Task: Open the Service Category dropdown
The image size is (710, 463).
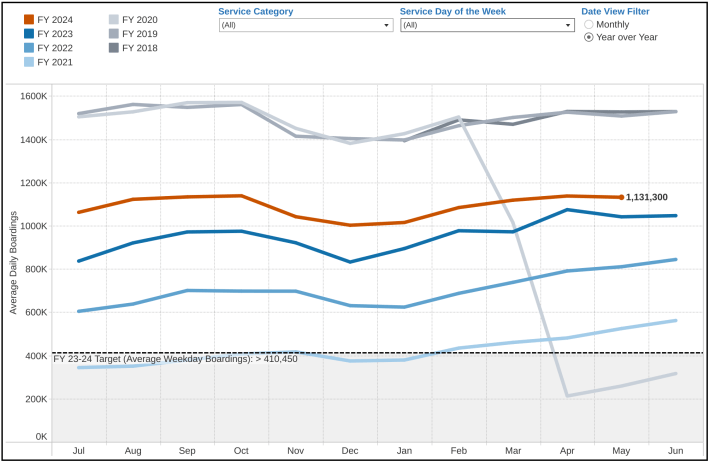Action: pyautogui.click(x=304, y=25)
